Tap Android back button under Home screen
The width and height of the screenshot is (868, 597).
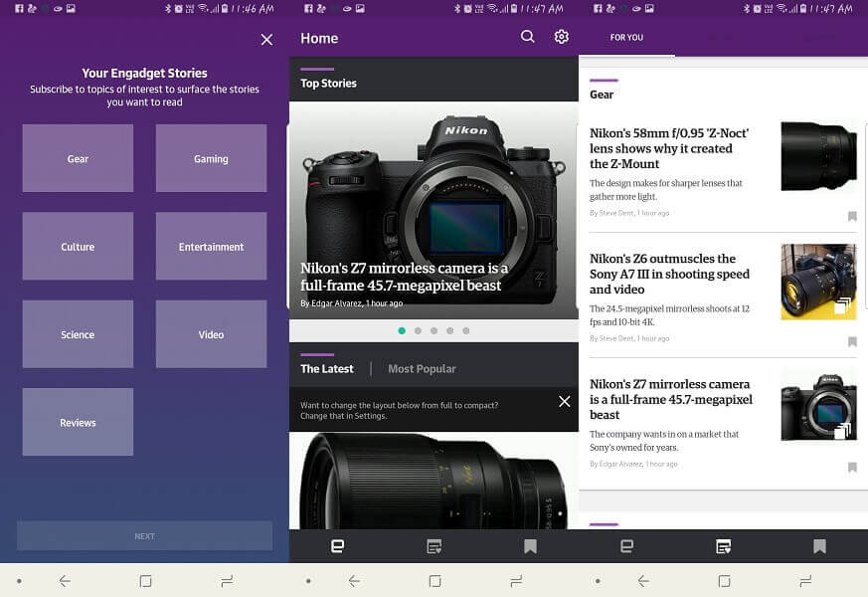point(354,581)
